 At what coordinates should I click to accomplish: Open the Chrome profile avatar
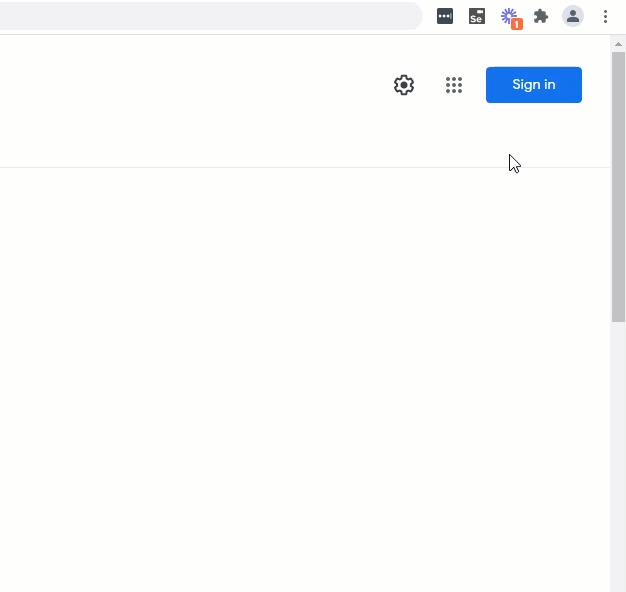pyautogui.click(x=573, y=16)
